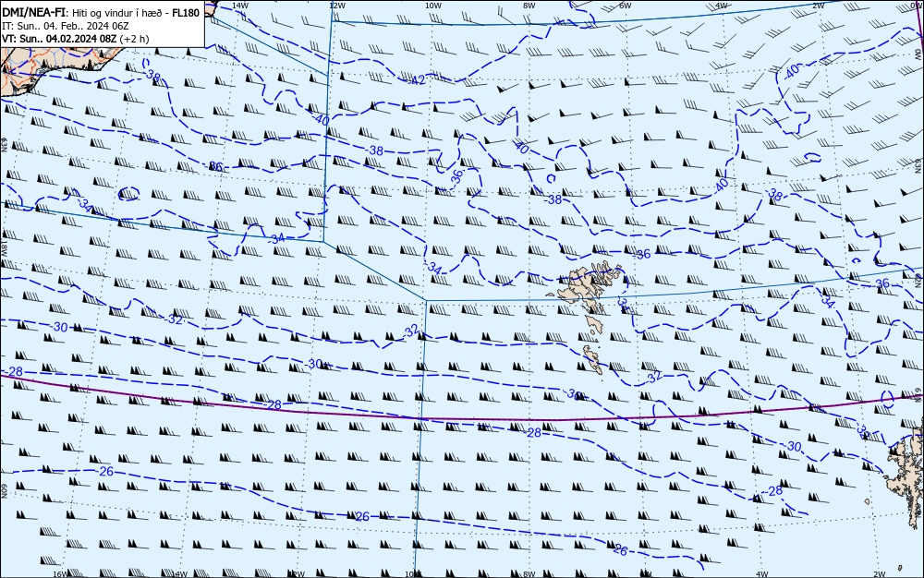The width and height of the screenshot is (924, 578).
Task: Click the valid time line 'VT: Sun.. 04.02.2024 08Z (+2 h)'
Action: (76, 39)
